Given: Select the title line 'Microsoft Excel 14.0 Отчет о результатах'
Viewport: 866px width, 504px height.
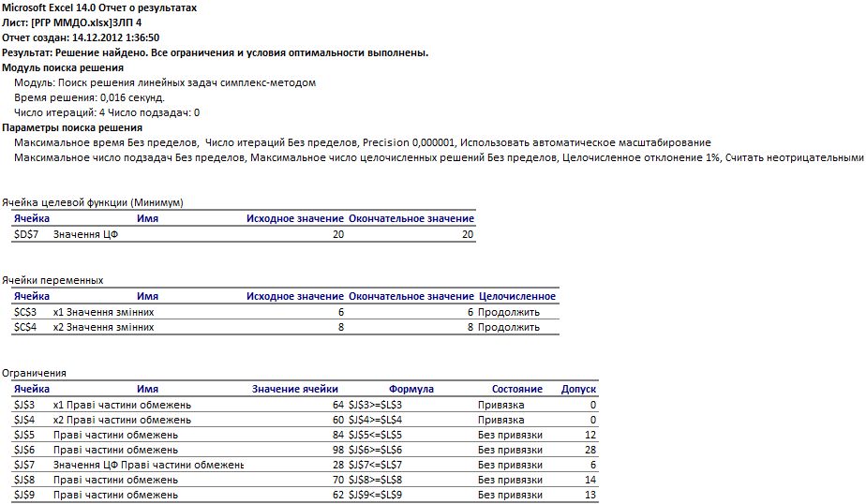Looking at the screenshot, I should coord(99,7).
